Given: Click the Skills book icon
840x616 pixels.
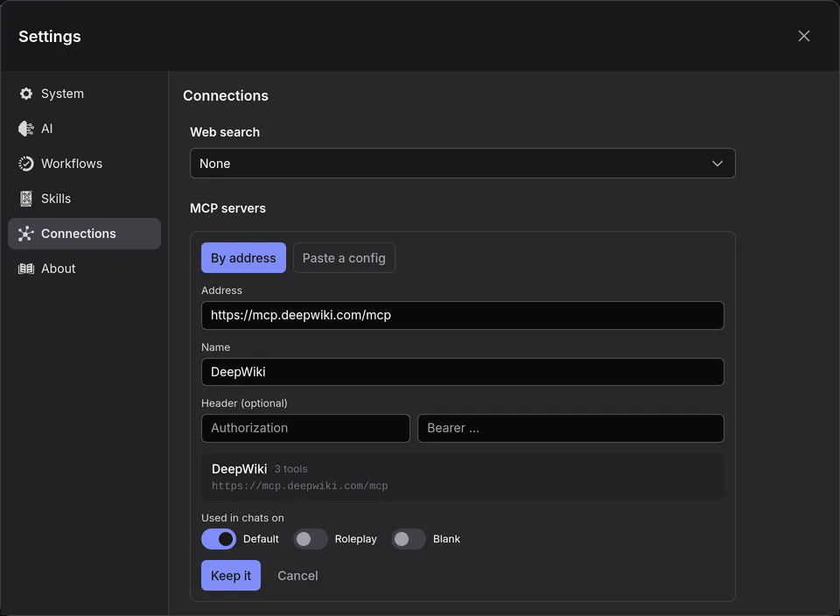Looking at the screenshot, I should [x=25, y=199].
